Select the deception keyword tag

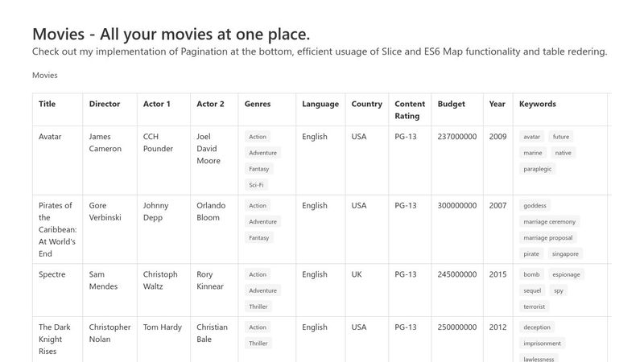pos(537,327)
